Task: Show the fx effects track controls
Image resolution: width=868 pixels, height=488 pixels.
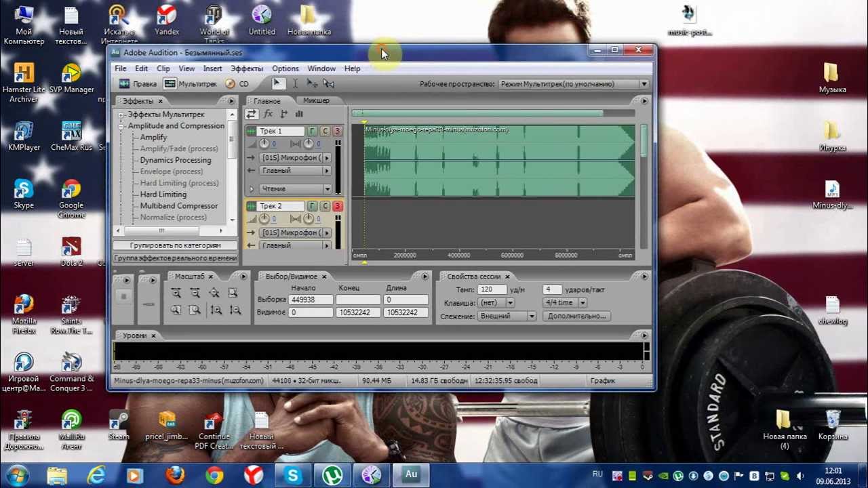Action: click(x=268, y=114)
